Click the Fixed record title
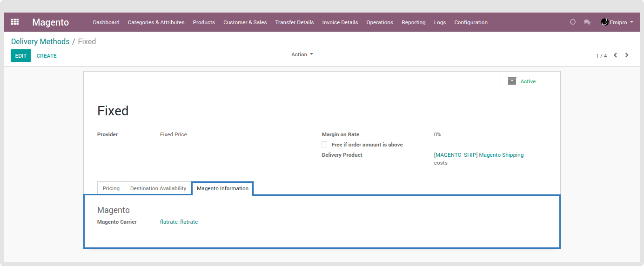The image size is (644, 266). pos(113,111)
